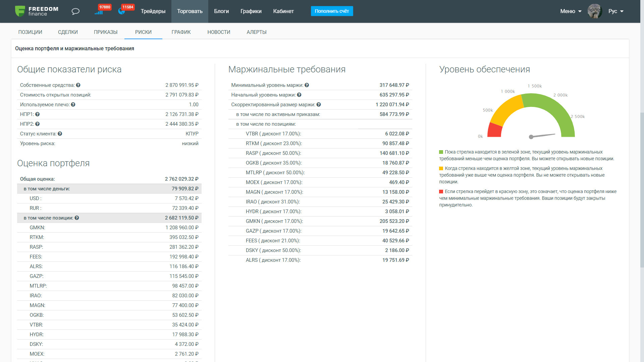644x362 pixels.
Task: Click the в том числе деньги row
Action: [x=109, y=189]
